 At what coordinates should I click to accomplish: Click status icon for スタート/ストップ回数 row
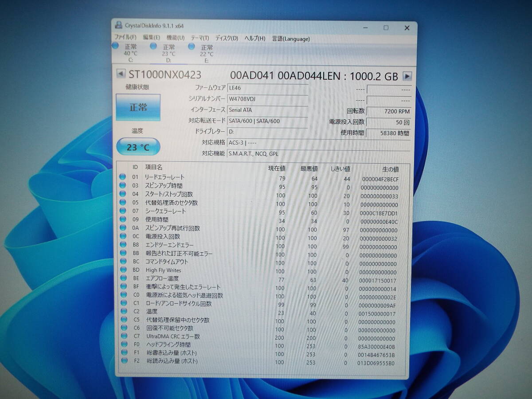click(x=123, y=194)
